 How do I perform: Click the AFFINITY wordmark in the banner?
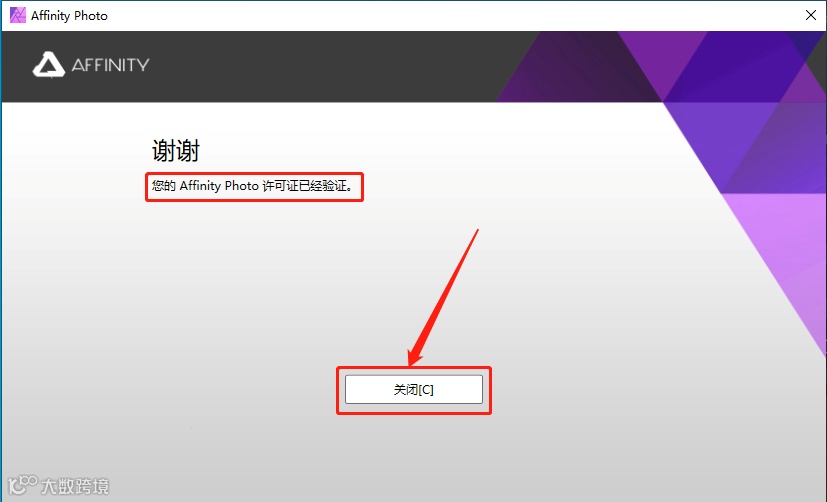tap(110, 65)
